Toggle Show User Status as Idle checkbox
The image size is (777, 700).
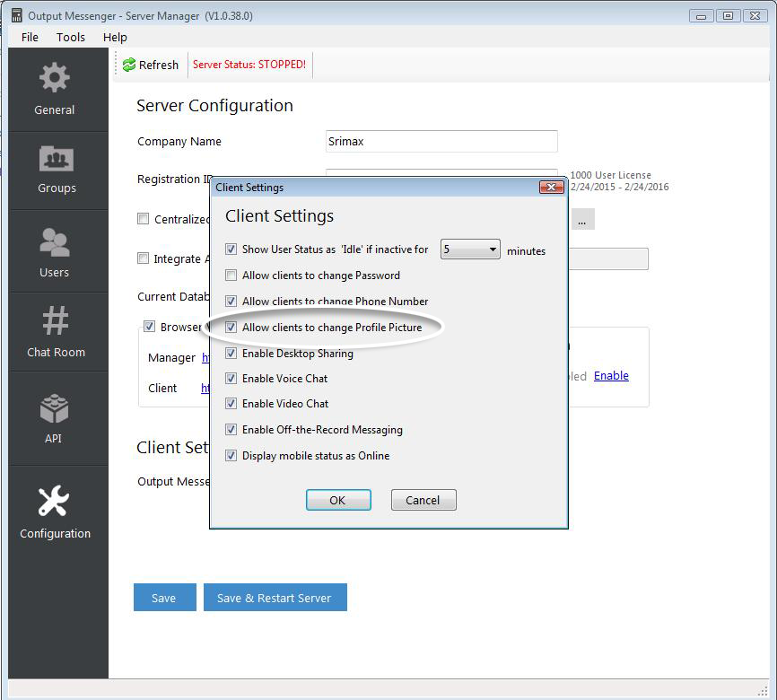pos(231,249)
